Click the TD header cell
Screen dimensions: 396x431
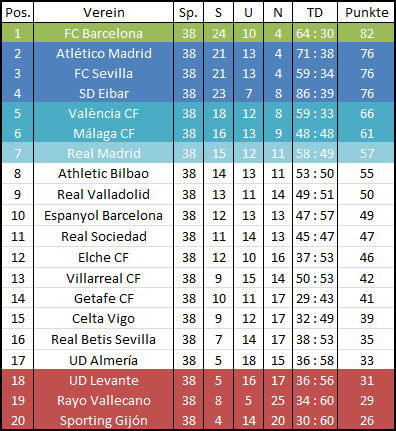click(315, 13)
